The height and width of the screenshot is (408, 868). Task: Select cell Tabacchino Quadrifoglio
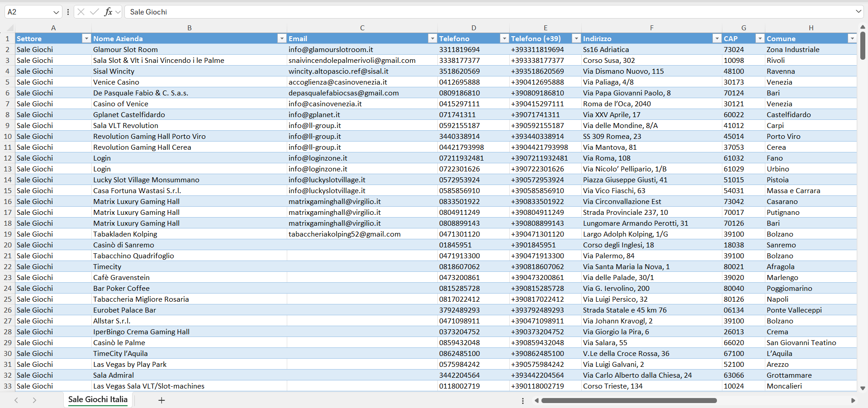tap(189, 256)
